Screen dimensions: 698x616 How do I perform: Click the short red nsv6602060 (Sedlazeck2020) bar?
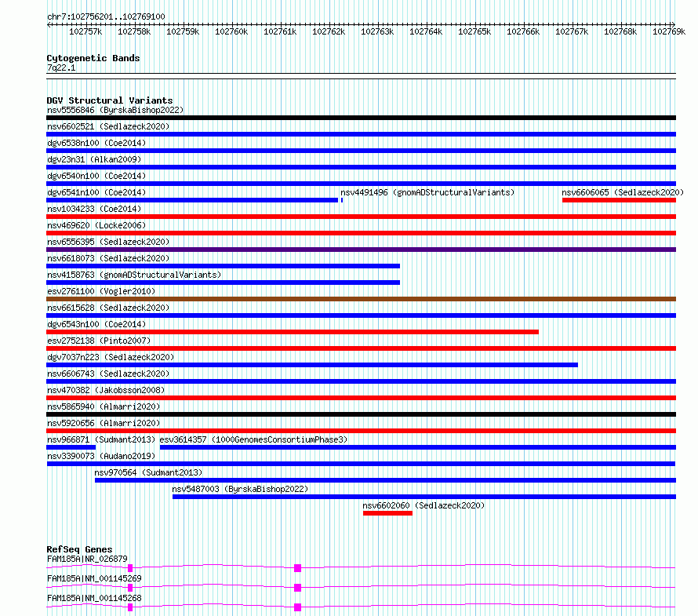point(387,513)
